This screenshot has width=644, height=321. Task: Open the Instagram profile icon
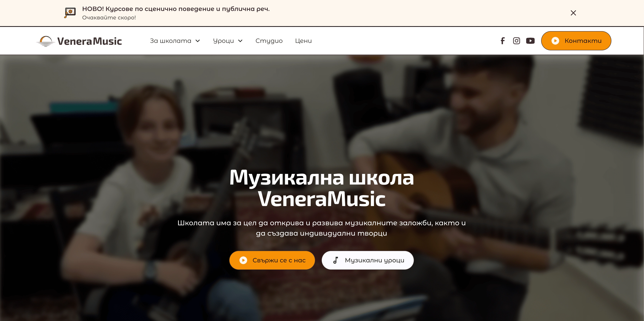coord(517,41)
